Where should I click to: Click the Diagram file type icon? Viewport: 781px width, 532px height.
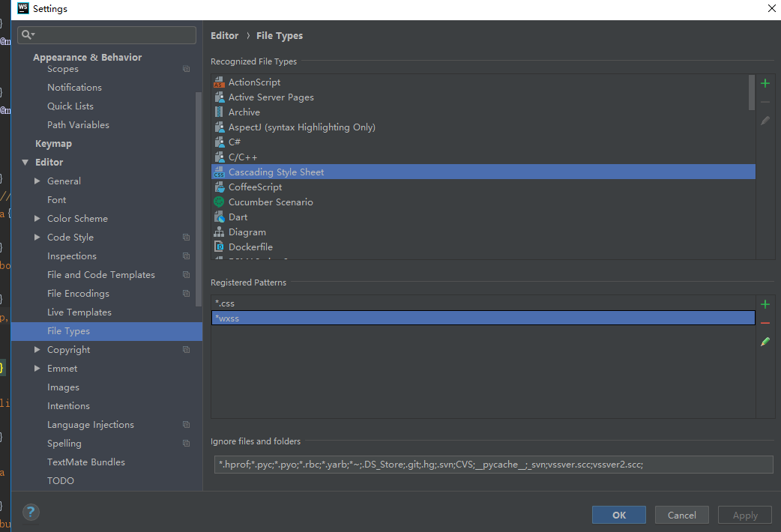[x=219, y=232]
